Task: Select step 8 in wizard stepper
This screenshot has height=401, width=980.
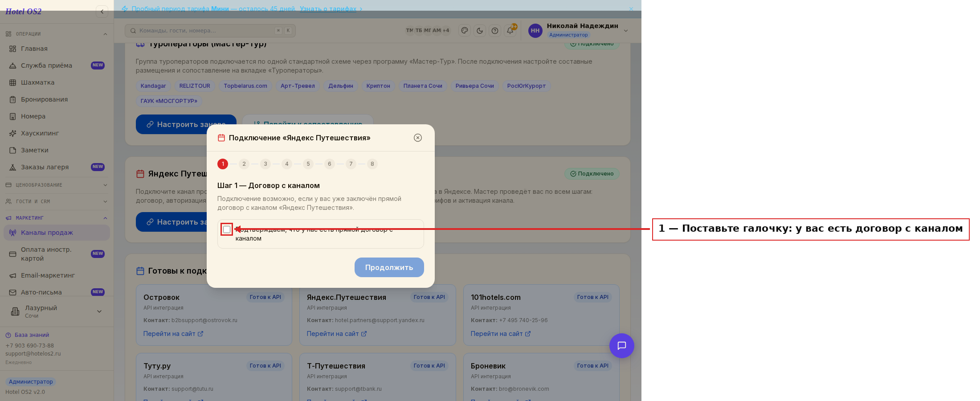Action: click(x=372, y=164)
